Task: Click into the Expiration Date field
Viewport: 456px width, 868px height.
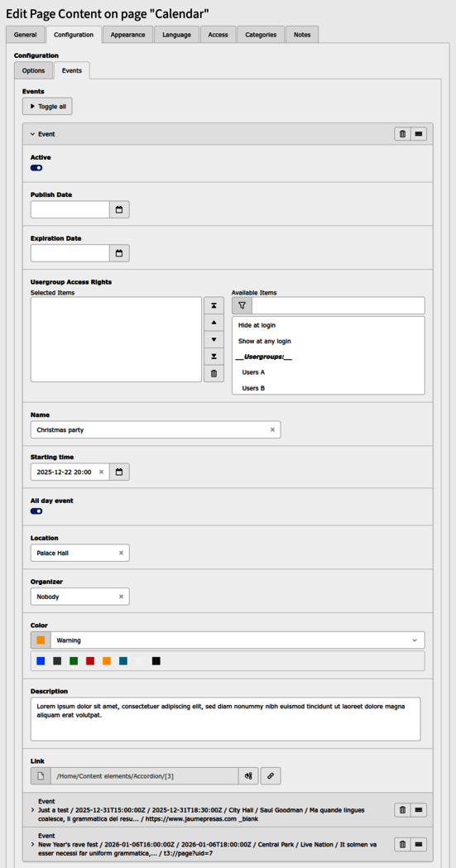Action: pos(70,253)
